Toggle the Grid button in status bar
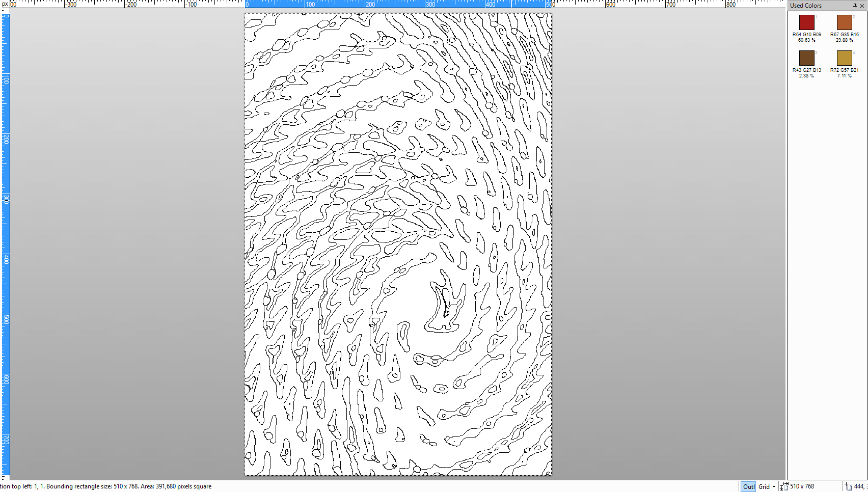Screen dimensions: 868x492 coord(764,486)
